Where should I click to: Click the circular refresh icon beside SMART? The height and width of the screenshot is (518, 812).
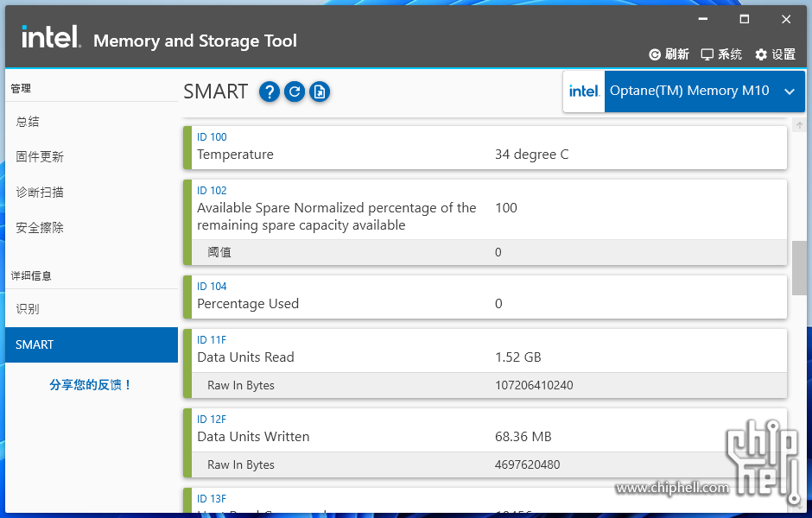(x=295, y=92)
